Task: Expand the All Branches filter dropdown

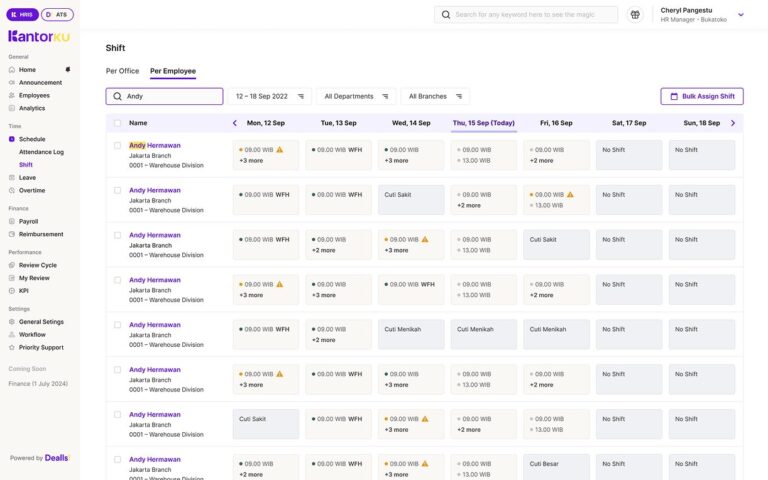Action: pos(435,97)
